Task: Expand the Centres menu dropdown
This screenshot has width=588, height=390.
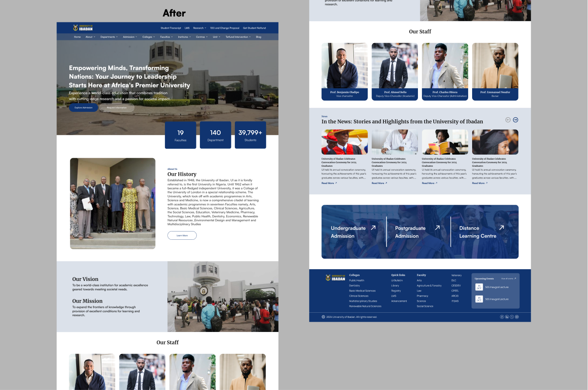Action: tap(202, 37)
